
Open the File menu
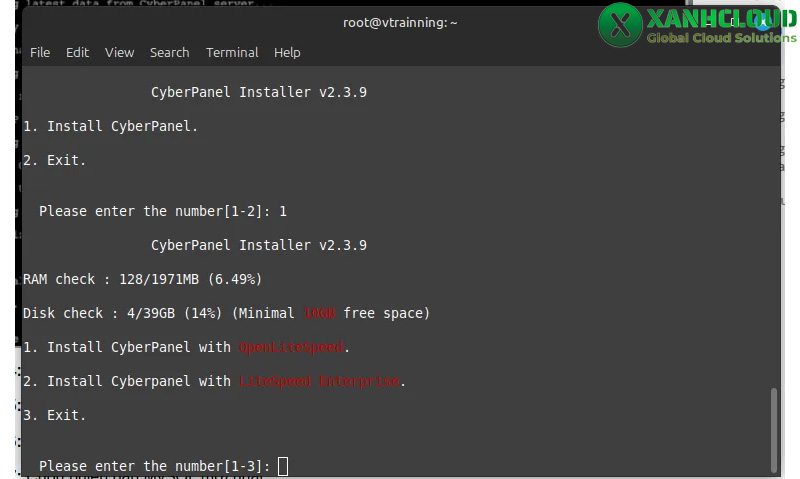[x=40, y=53]
